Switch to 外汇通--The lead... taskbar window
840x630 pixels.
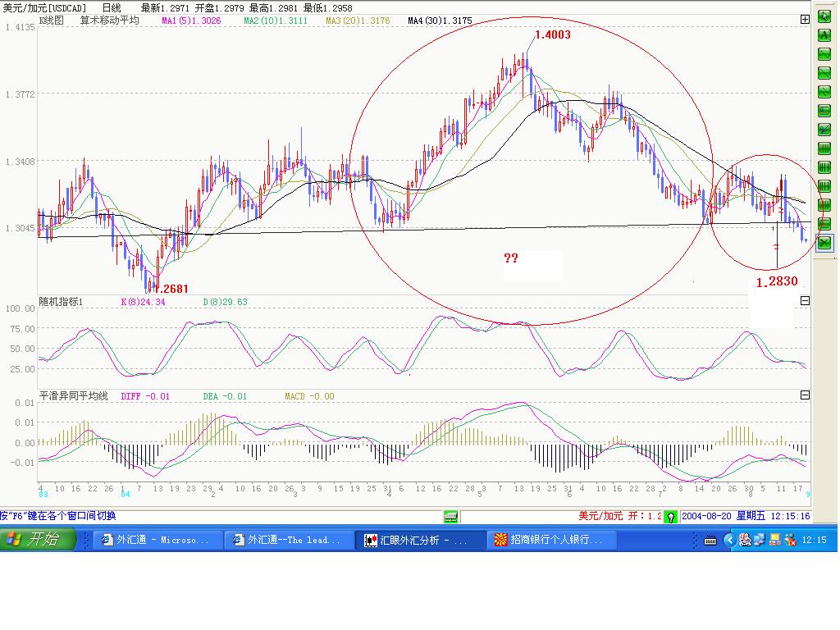[290, 540]
